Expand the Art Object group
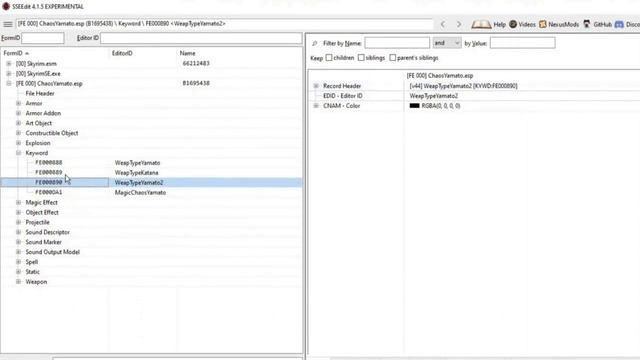The width and height of the screenshot is (640, 360). click(18, 123)
